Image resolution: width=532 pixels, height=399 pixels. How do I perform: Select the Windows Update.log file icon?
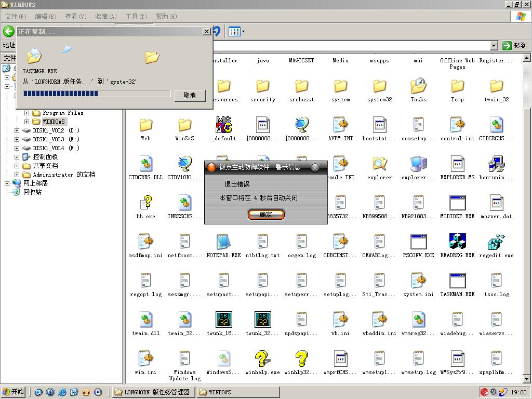point(184,358)
